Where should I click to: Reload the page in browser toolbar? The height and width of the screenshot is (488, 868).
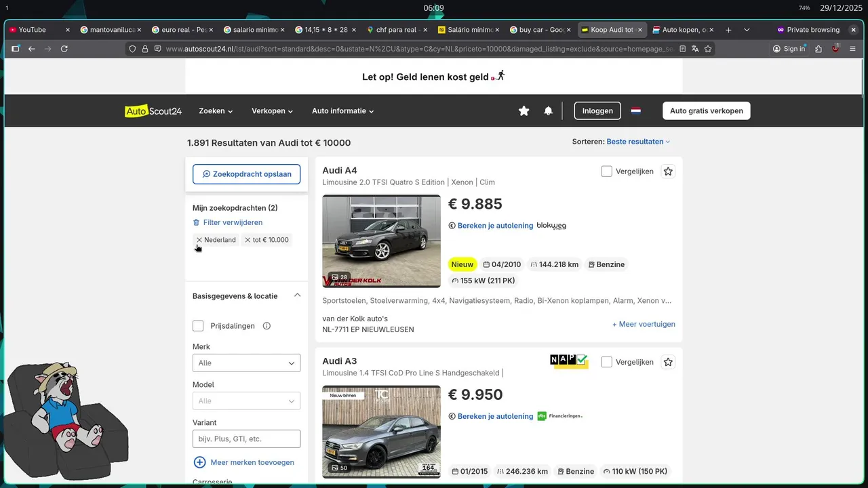(64, 49)
